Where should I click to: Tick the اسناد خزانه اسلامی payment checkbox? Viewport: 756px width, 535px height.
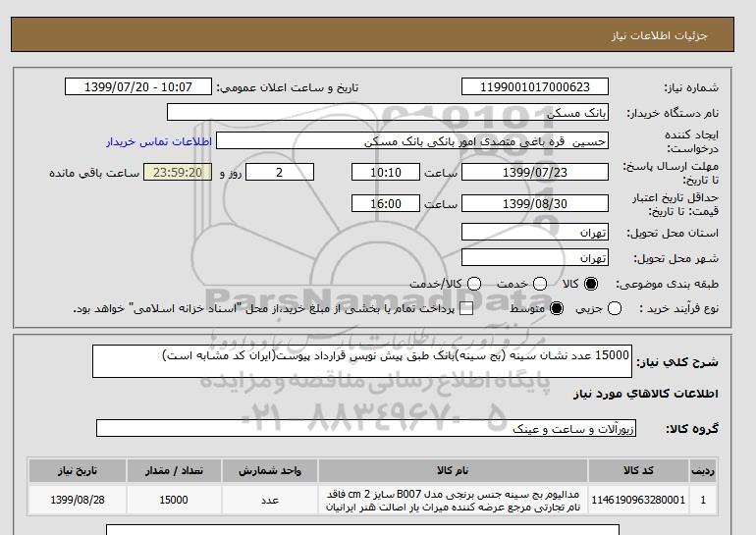point(466,309)
